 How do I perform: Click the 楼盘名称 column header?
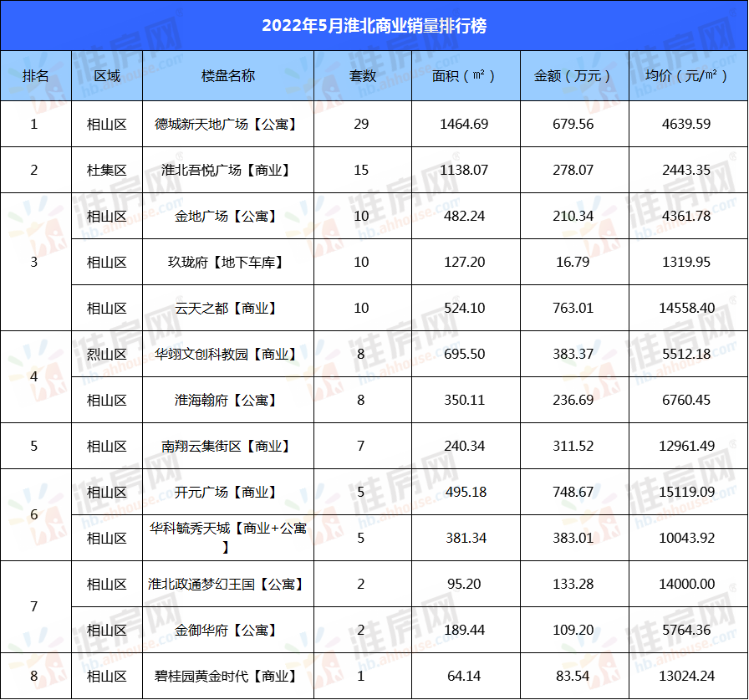(227, 75)
